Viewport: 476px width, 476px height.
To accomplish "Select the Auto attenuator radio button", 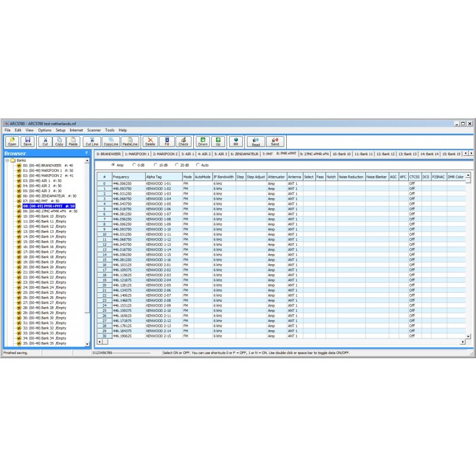I will (x=198, y=165).
